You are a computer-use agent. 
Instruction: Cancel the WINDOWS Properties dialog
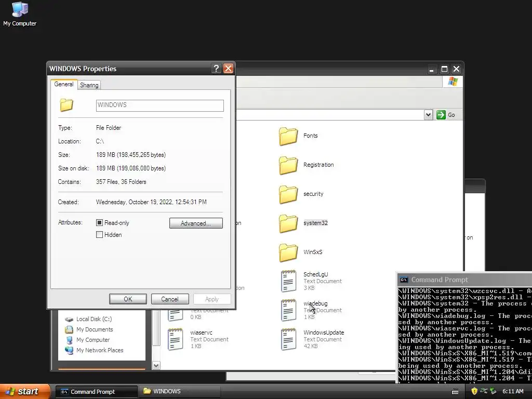click(x=170, y=299)
